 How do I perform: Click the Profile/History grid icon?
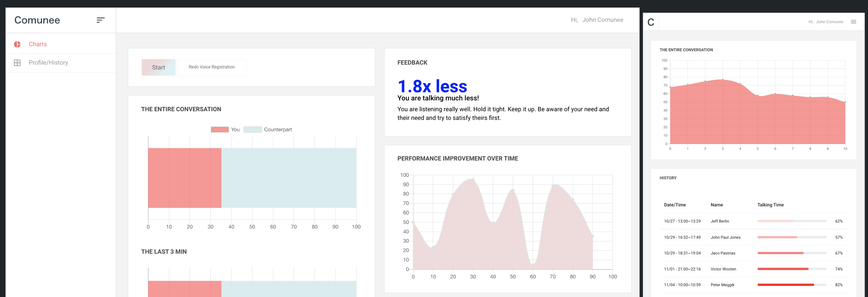[17, 62]
